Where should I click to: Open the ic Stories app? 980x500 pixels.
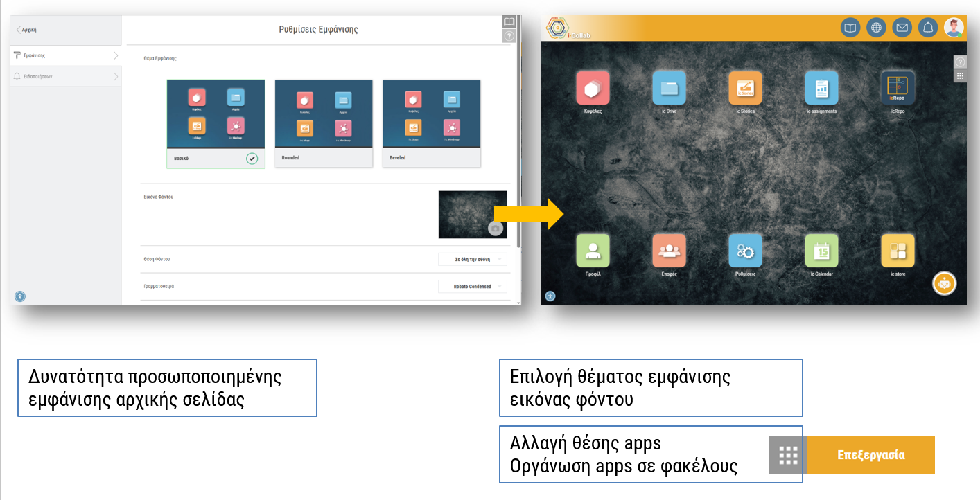(x=745, y=88)
